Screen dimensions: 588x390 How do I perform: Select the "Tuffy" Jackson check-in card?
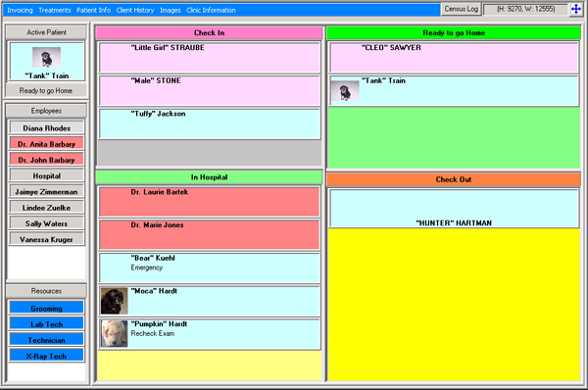pos(210,123)
